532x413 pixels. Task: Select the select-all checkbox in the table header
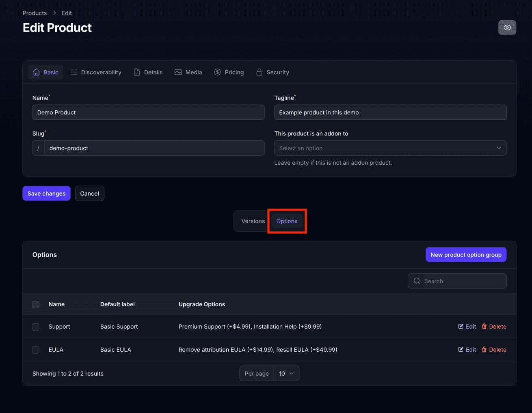pos(35,304)
